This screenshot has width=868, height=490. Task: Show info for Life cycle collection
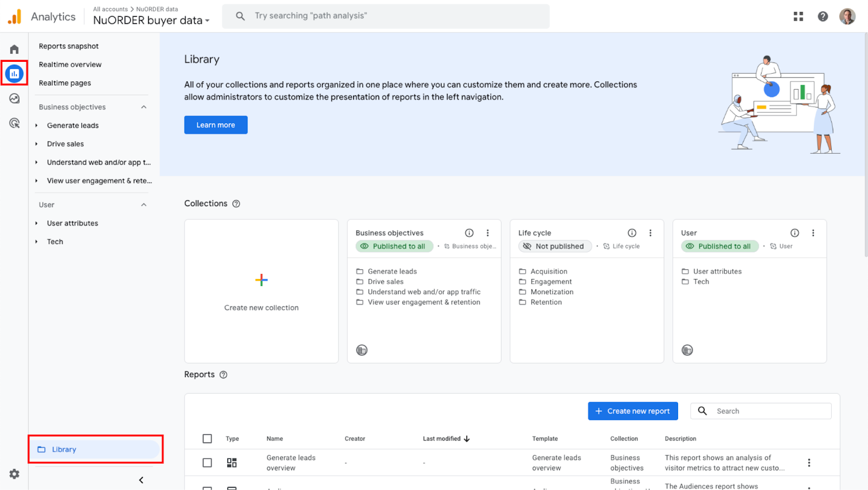[632, 233]
